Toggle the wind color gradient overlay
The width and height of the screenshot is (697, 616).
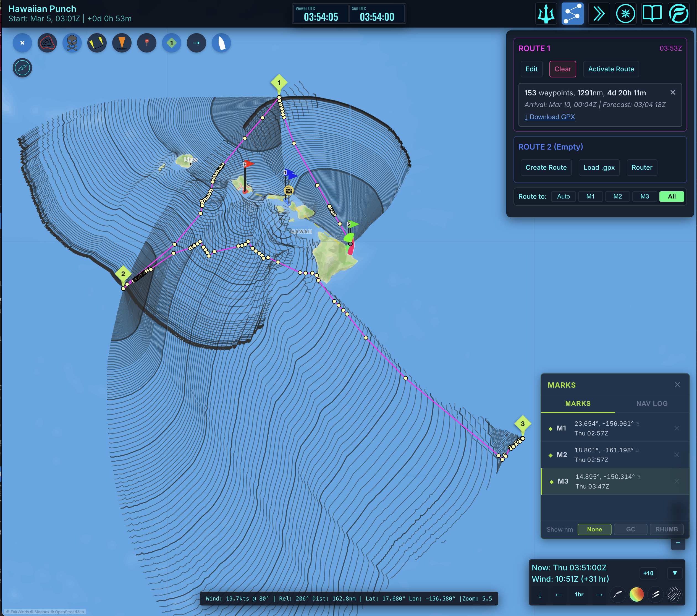(x=636, y=594)
